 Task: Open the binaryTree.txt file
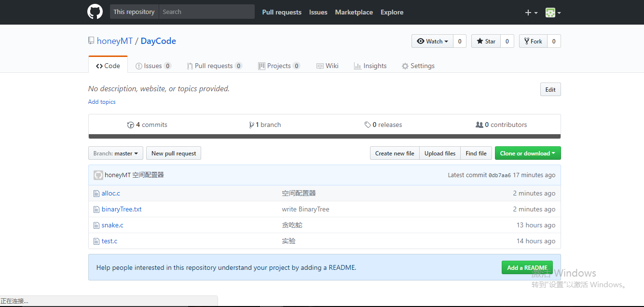122,209
